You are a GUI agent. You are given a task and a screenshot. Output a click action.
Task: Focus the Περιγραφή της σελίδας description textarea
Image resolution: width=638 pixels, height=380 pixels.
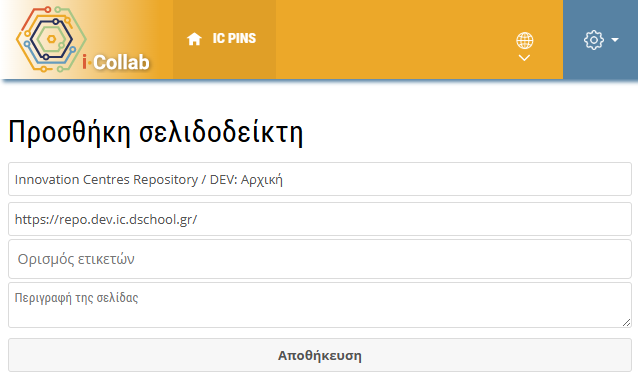click(320, 305)
